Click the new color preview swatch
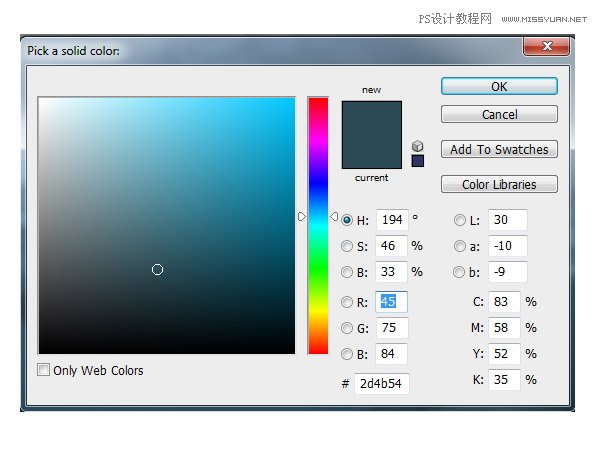The width and height of the screenshot is (600, 455). (x=371, y=117)
